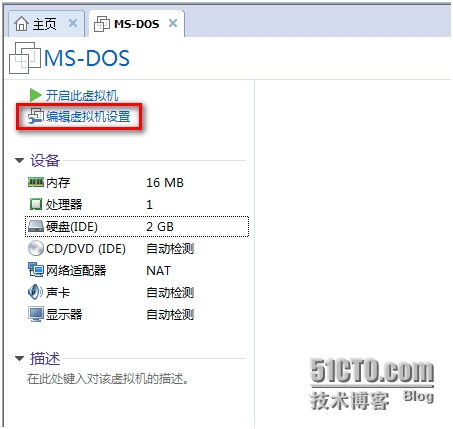The width and height of the screenshot is (453, 429).
Task: Close the MS-DOS tab
Action: 173,23
